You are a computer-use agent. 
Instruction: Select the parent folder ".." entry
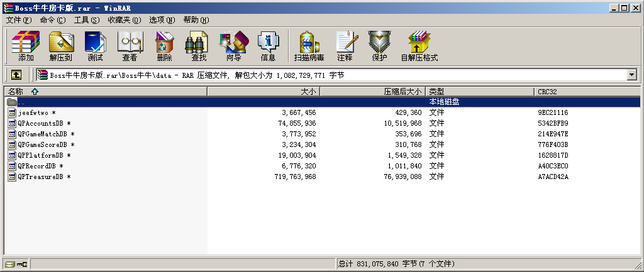point(21,102)
